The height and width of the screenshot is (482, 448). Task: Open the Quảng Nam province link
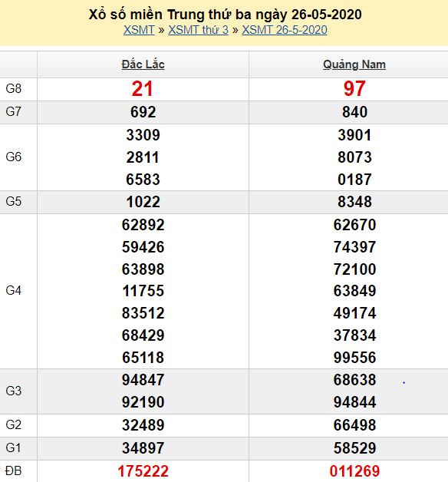(354, 64)
